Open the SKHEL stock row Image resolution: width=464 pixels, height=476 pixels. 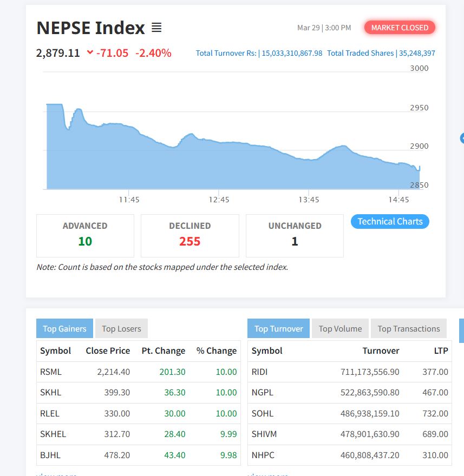pos(53,434)
